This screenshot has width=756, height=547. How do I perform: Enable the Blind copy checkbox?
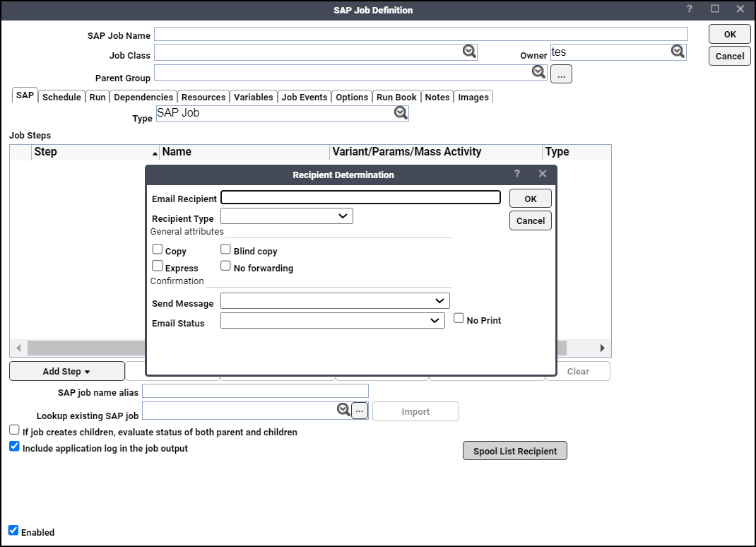(x=225, y=248)
